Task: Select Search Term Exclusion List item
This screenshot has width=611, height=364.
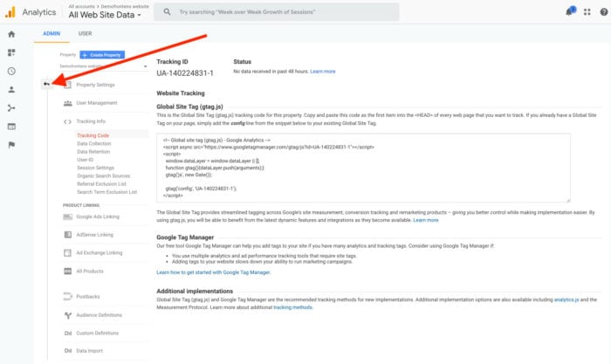Action: tap(107, 192)
